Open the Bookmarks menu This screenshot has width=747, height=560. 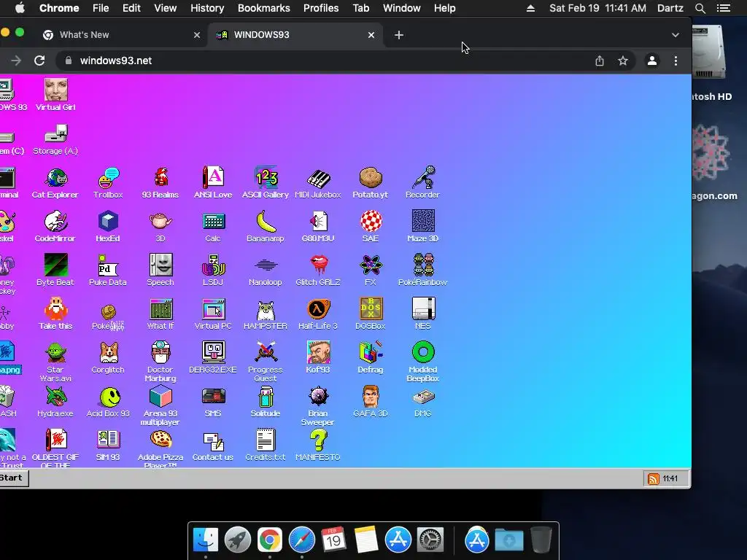pos(263,8)
